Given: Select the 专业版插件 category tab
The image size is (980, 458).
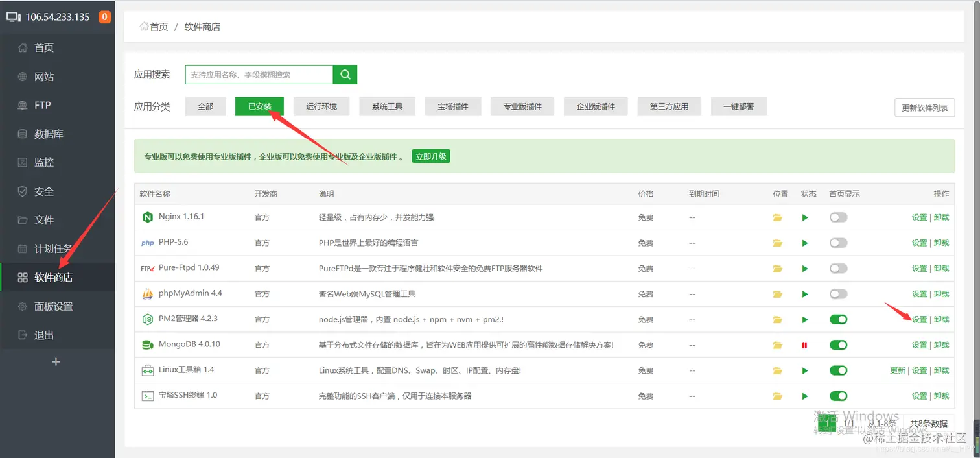Looking at the screenshot, I should 522,106.
